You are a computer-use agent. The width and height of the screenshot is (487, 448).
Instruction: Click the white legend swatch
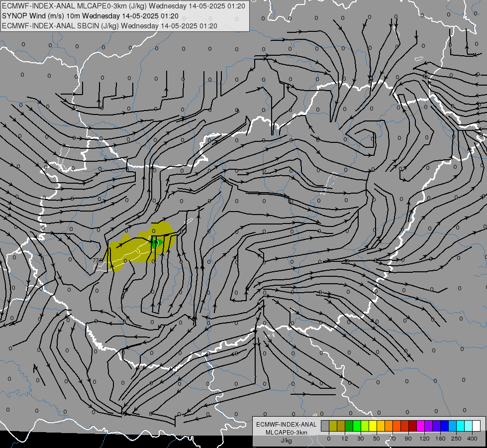477,426
